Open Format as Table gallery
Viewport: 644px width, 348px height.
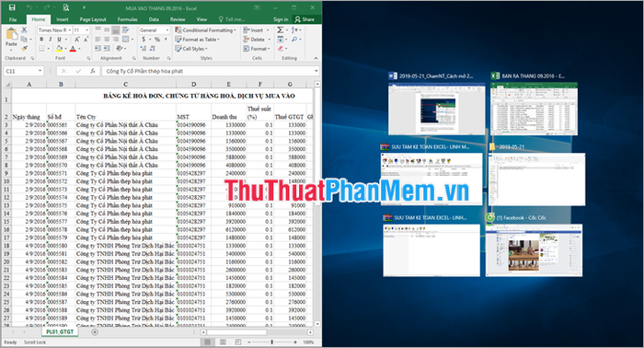coord(198,40)
